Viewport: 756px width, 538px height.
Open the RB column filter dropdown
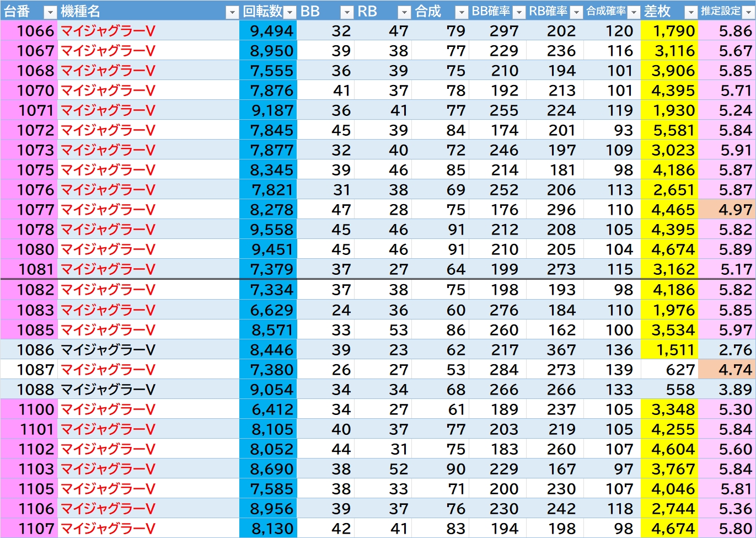(404, 12)
